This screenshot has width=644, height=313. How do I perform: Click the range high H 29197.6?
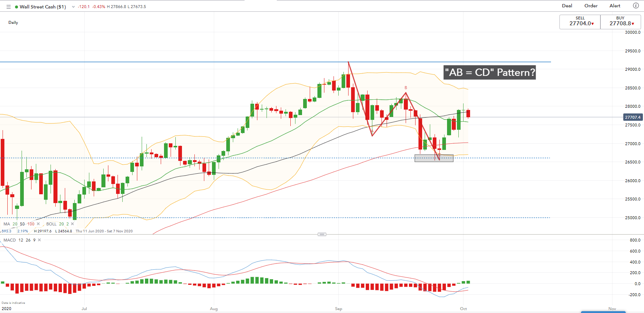43,231
